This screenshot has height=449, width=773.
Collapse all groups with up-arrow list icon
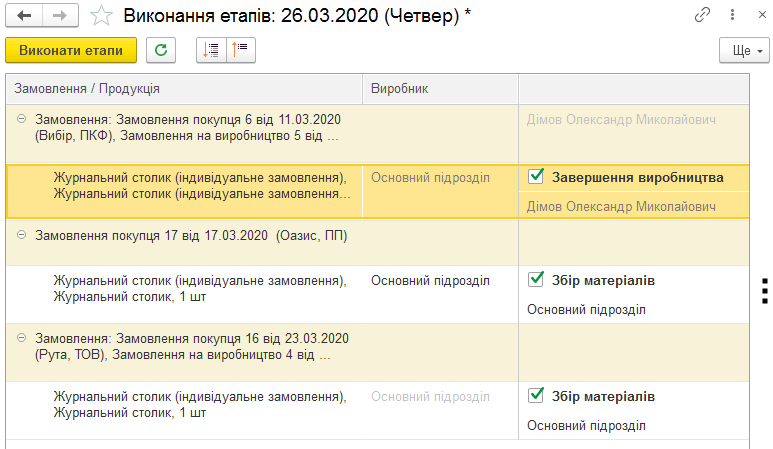pos(241,50)
